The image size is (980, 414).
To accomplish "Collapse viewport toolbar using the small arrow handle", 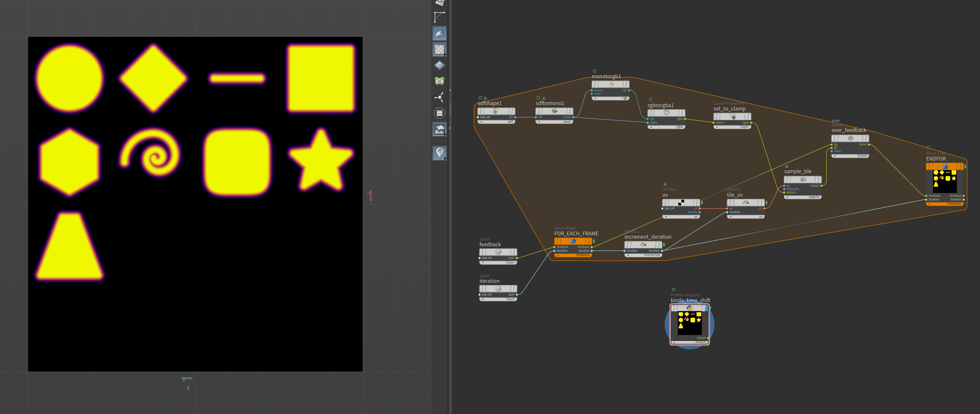I will coord(450,90).
